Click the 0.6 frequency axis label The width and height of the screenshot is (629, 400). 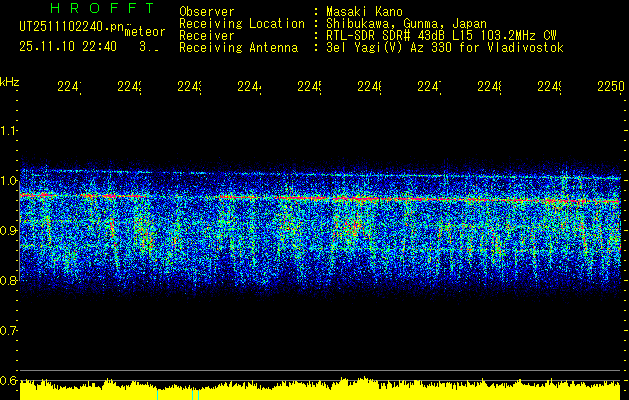(8, 380)
